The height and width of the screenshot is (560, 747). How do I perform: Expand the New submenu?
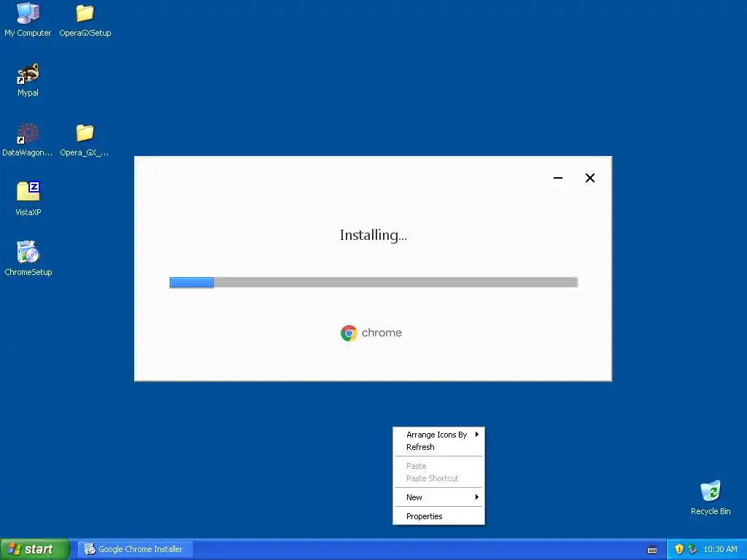(x=438, y=497)
